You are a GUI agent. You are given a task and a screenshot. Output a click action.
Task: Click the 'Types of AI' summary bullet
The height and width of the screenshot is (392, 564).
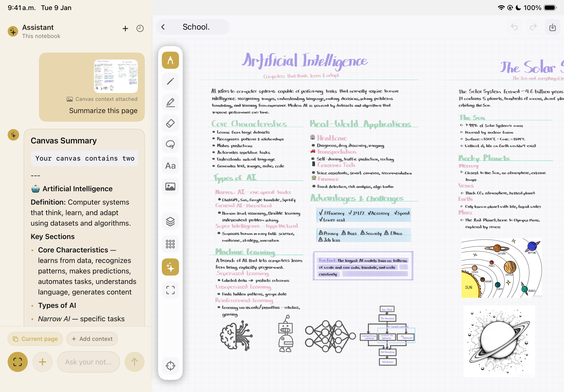[57, 305]
